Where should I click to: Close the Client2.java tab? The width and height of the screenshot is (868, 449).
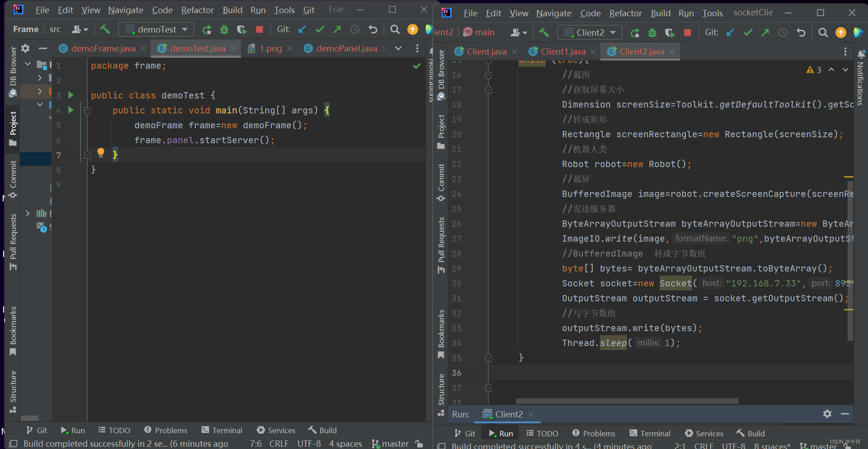672,51
